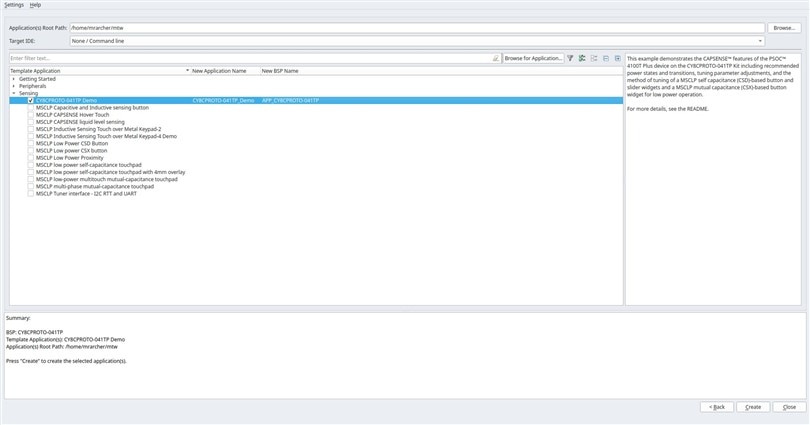Screen dimensions: 810x425
Task: Click Template Application column sort arrow
Action: [188, 71]
